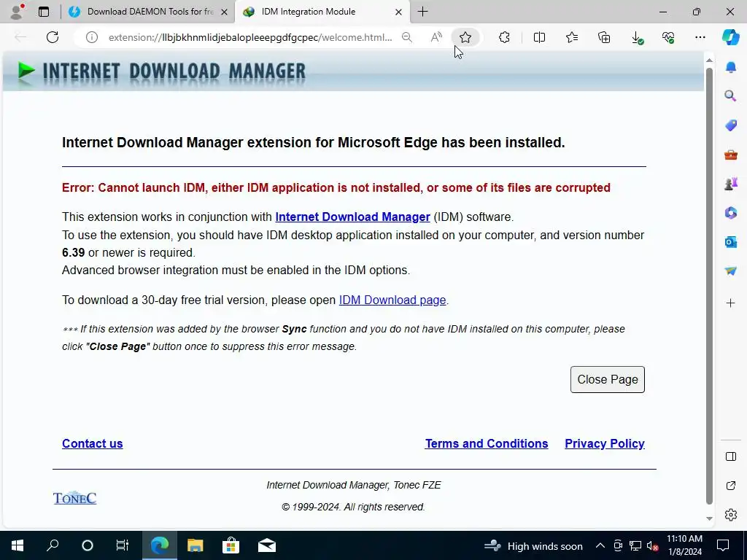Open IDM Download page link
The width and height of the screenshot is (747, 560).
tap(392, 300)
